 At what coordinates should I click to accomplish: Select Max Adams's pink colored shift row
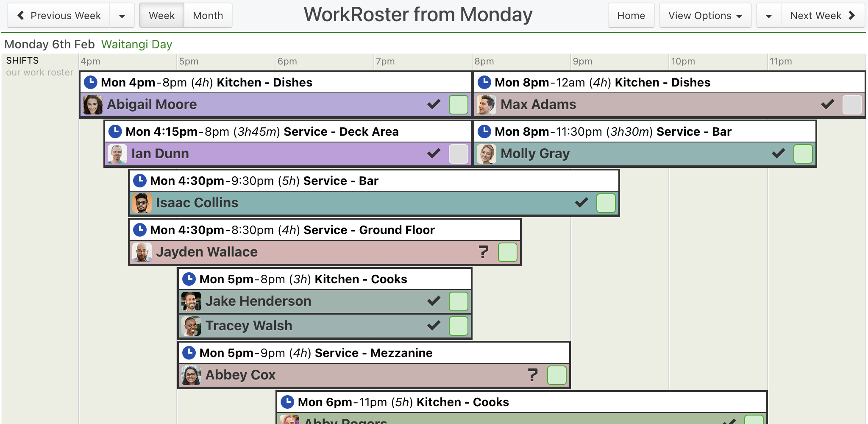point(670,105)
